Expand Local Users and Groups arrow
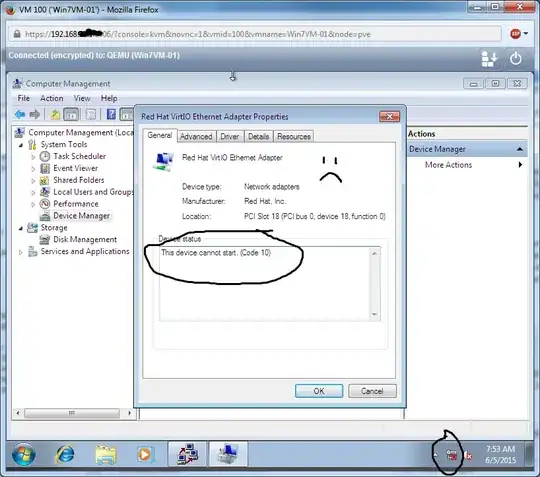This screenshot has width=540, height=477. coord(33,193)
